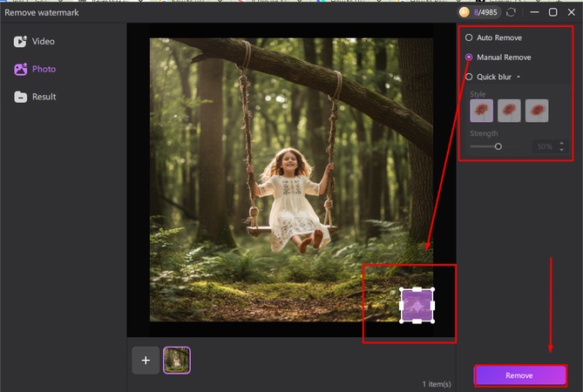Pick the third blur style swatch
This screenshot has height=392, width=583.
coord(537,111)
